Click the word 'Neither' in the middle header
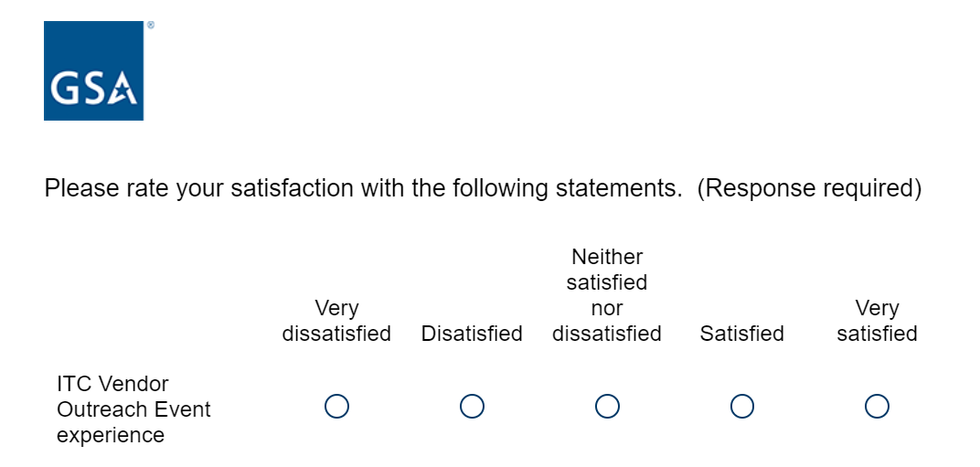The height and width of the screenshot is (467, 980). point(607,257)
